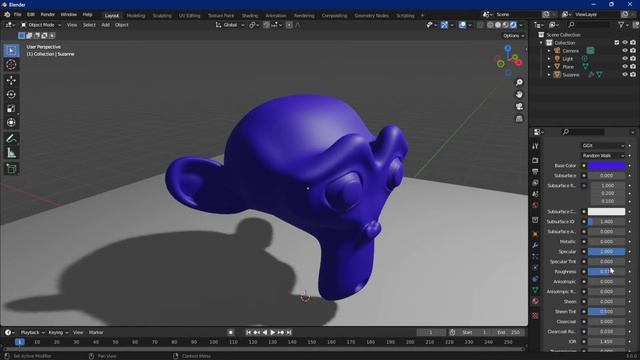
Task: Click the outliner search field
Action: [589, 25]
